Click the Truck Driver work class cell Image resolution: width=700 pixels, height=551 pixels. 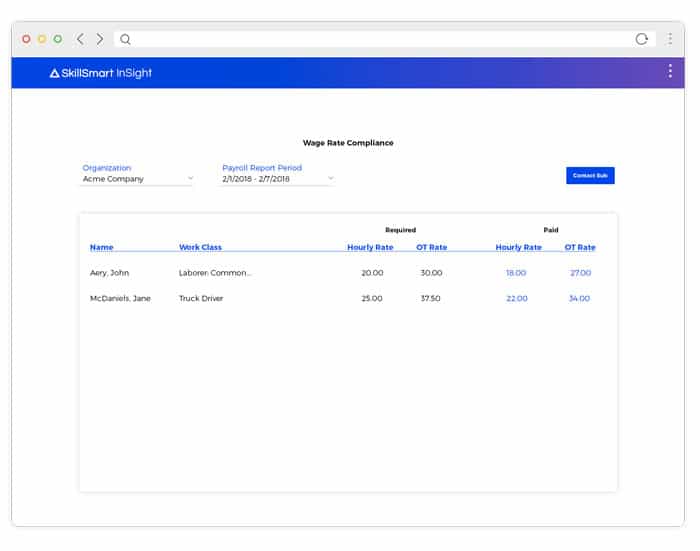[x=201, y=298]
